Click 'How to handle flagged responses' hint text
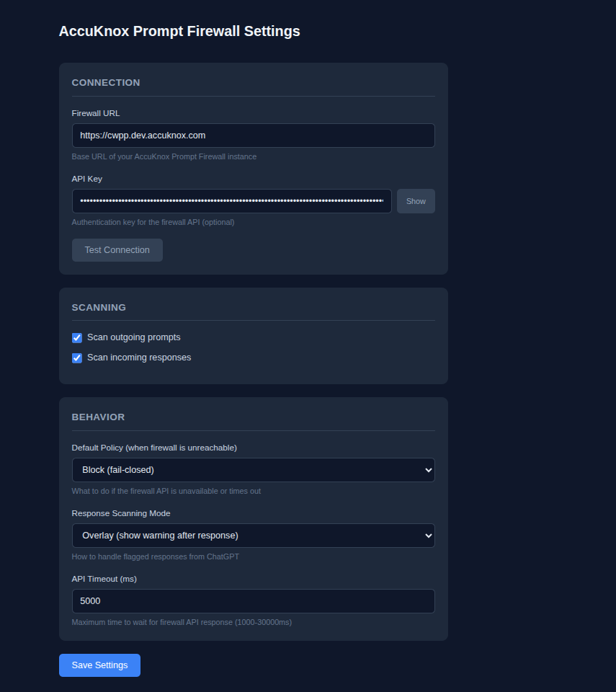 click(x=156, y=557)
